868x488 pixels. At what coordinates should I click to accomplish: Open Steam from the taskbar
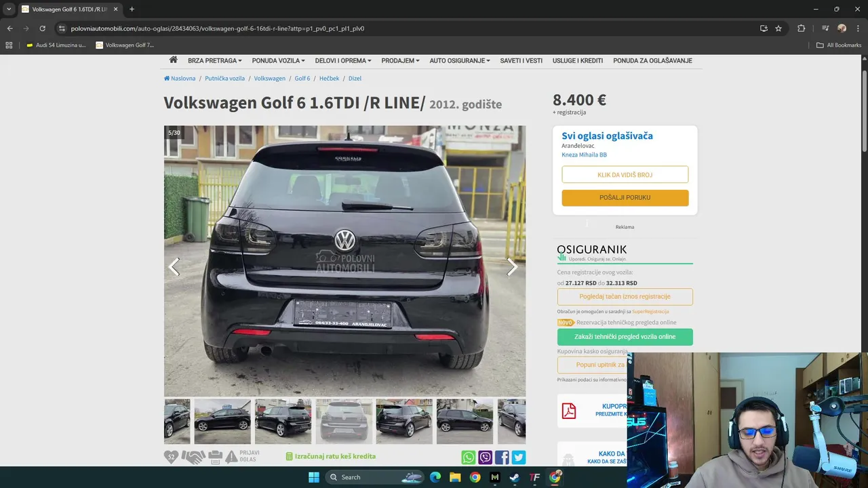[515, 477]
